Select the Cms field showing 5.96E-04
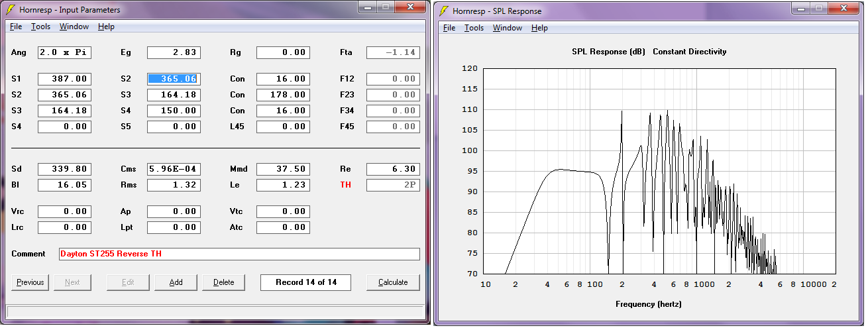Screen dimensions: 868x330 (x=174, y=169)
